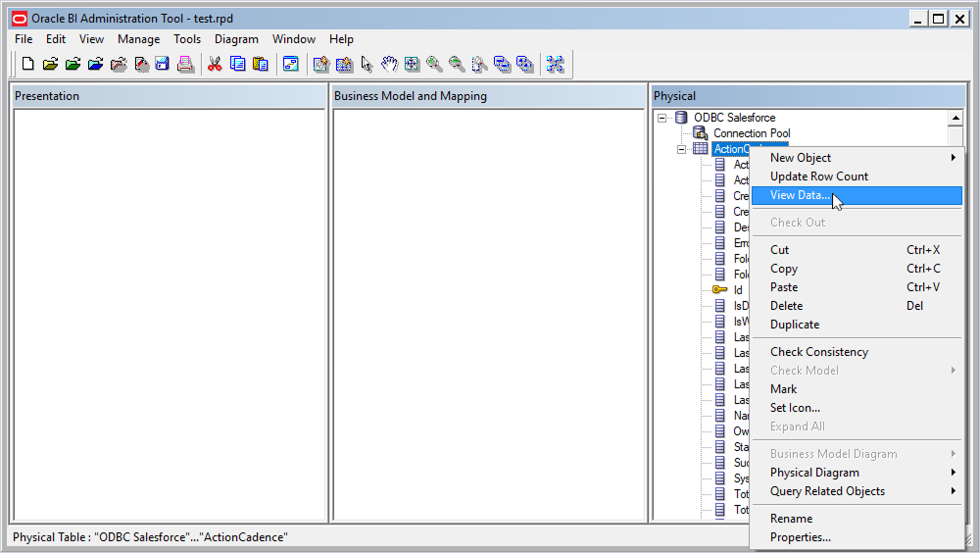Click the ODBC Salesforce database icon
Image resolution: width=980 pixels, height=553 pixels.
(682, 118)
